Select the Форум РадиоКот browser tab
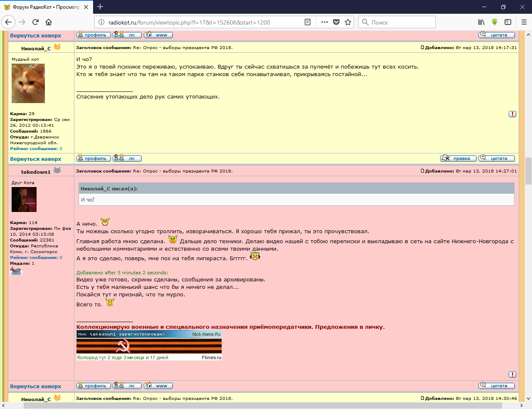 click(47, 7)
